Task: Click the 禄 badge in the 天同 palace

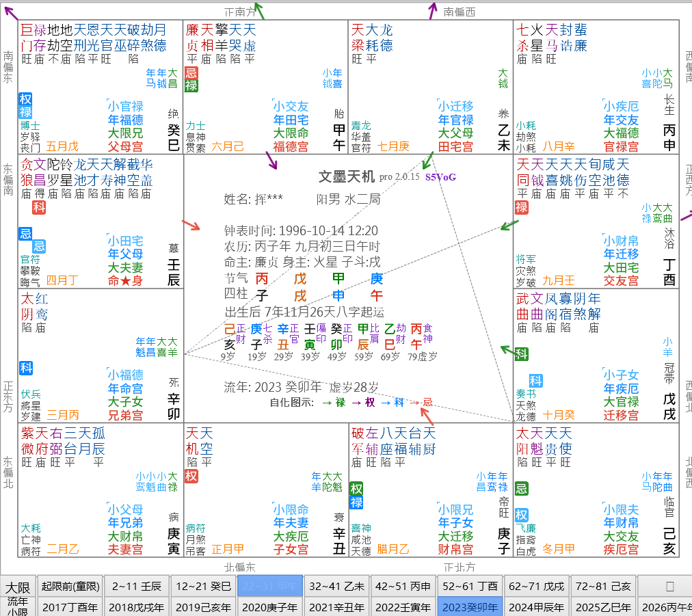Action: pos(522,209)
